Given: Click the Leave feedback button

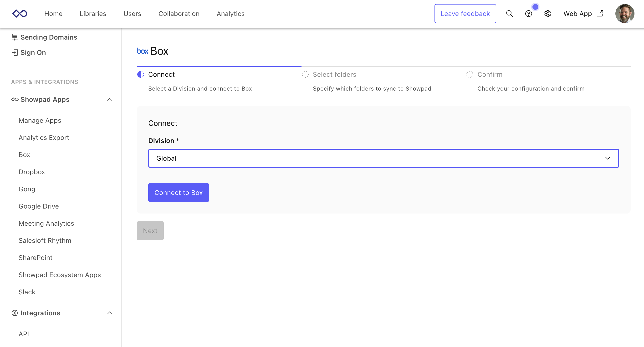Looking at the screenshot, I should point(465,14).
